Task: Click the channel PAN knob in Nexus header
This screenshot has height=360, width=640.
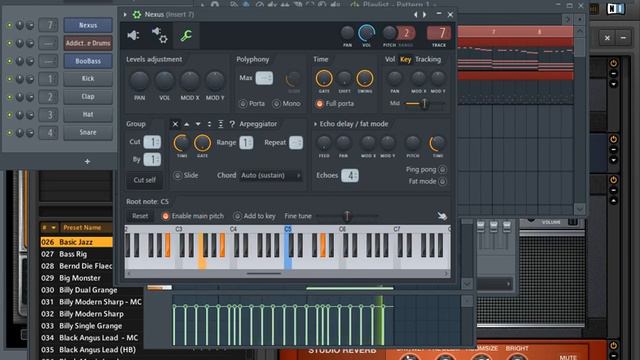Action: [347, 33]
